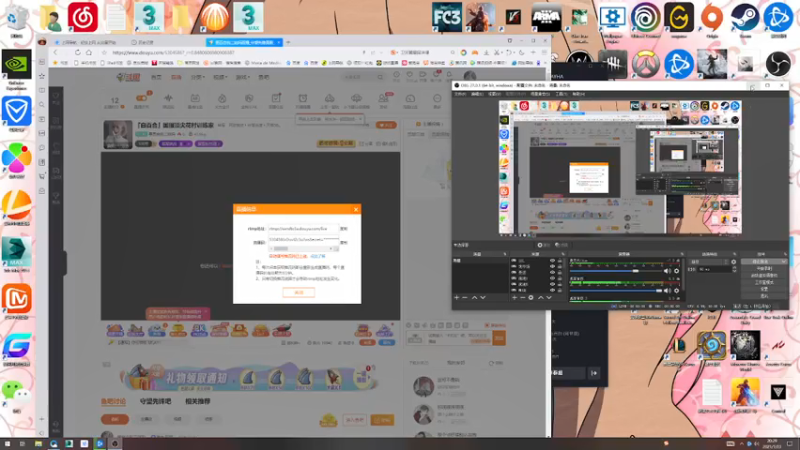Move scene down in OBS Scenes panel
The image size is (800, 450).
[x=483, y=297]
